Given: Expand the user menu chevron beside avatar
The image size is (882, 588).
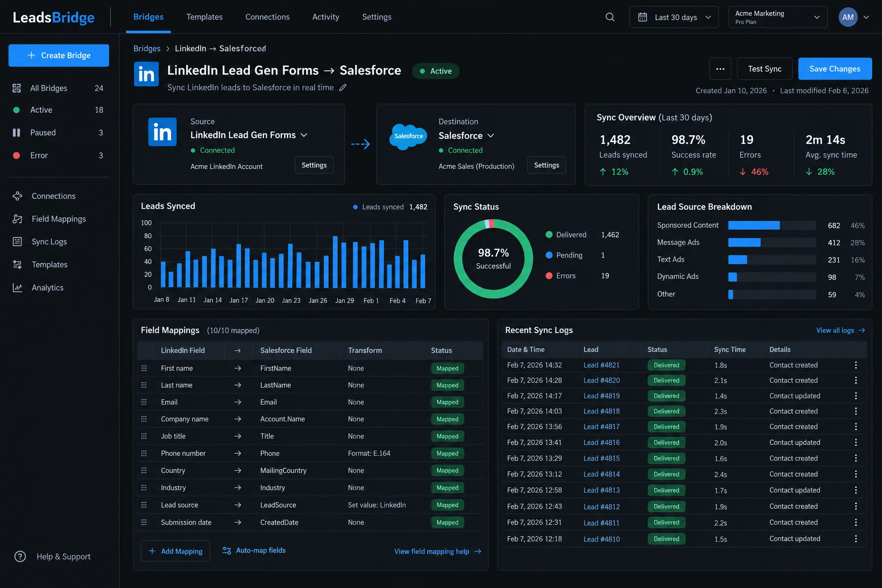Looking at the screenshot, I should (x=866, y=17).
